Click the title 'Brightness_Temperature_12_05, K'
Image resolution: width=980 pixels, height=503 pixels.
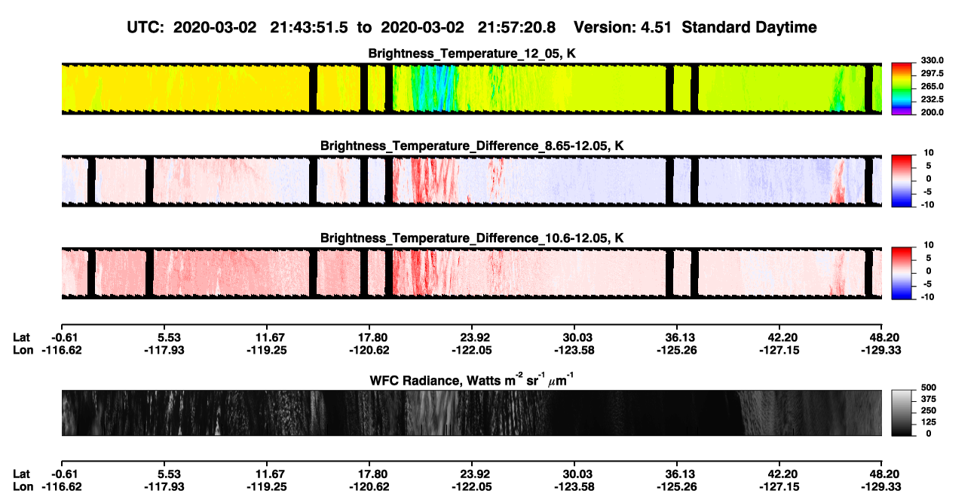472,54
